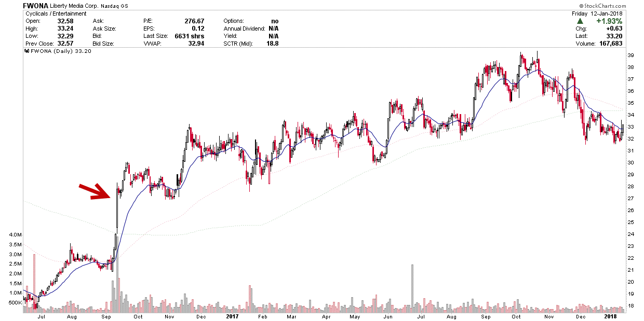This screenshot has width=644, height=321.
Task: Click the 2018 year label on time axis
Action: (x=611, y=316)
